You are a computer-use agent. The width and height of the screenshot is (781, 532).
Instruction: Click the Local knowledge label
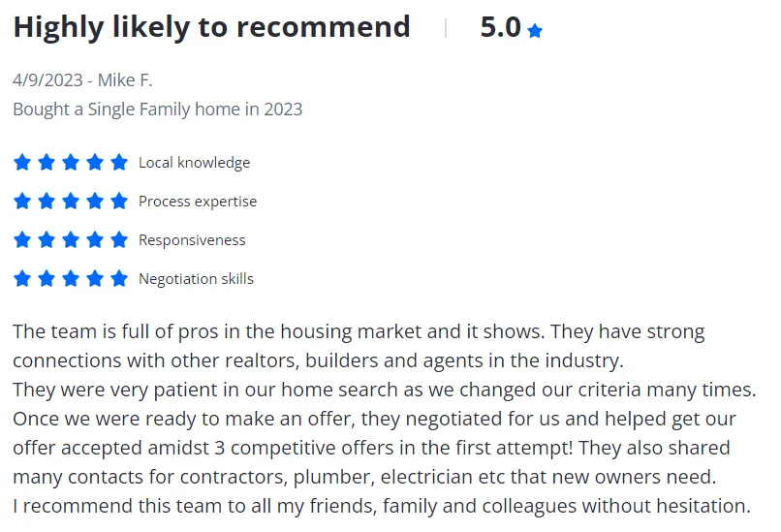pyautogui.click(x=194, y=163)
